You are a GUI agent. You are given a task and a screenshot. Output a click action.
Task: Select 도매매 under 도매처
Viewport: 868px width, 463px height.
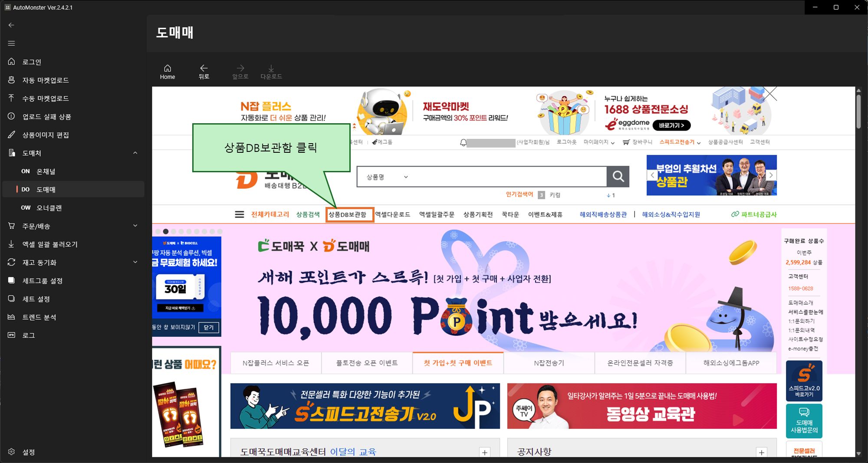[73, 190]
